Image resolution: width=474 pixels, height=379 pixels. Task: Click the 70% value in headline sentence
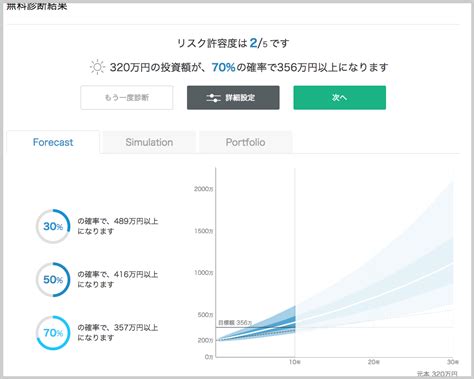pos(223,68)
